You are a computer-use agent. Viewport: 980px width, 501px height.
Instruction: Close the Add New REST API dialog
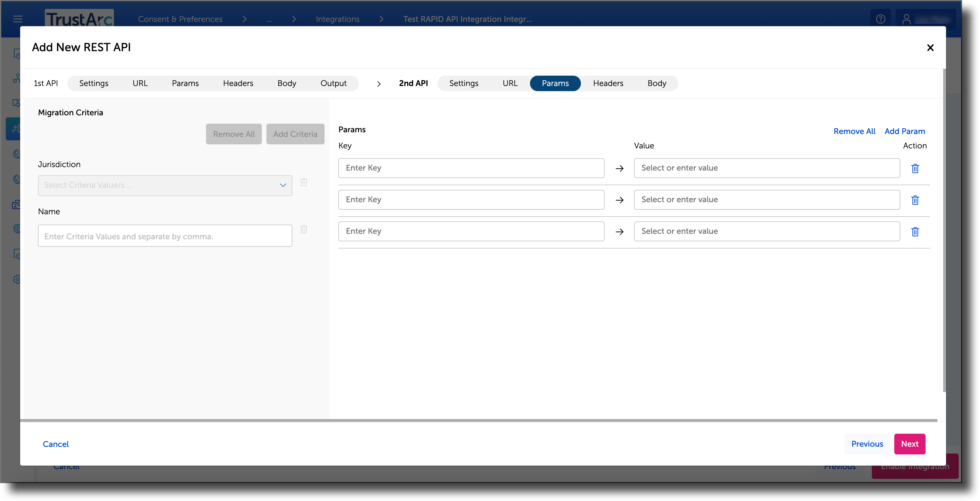pos(930,47)
